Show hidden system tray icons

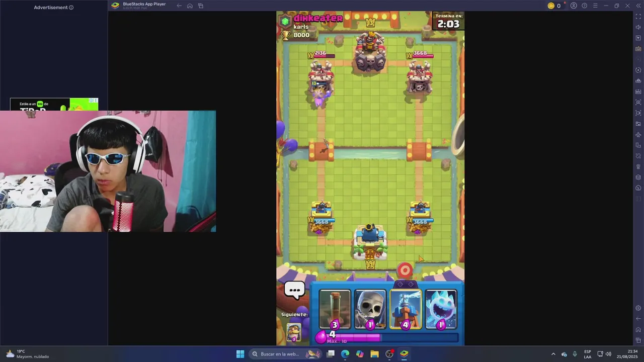pyautogui.click(x=553, y=354)
